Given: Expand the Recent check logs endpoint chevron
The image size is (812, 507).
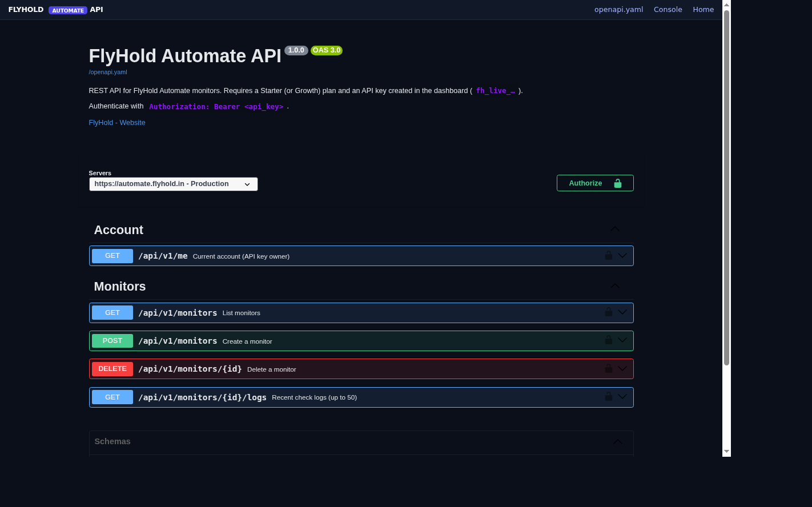Looking at the screenshot, I should (622, 397).
